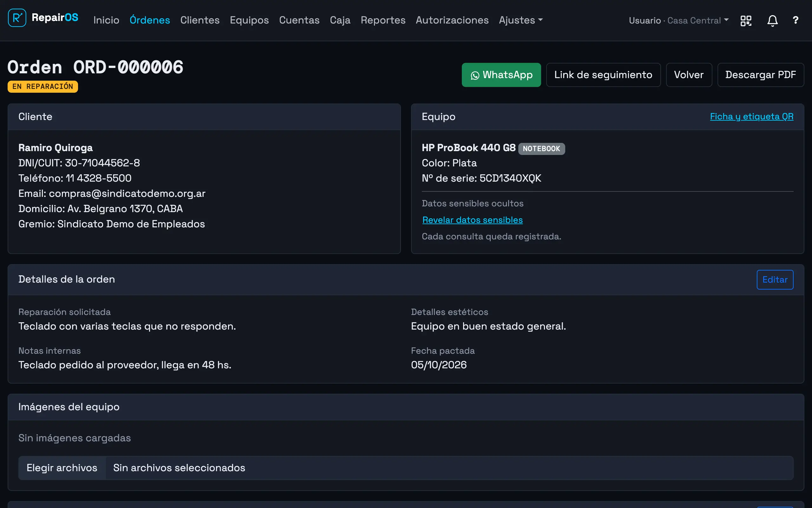Open the Órdenes section
Image resolution: width=812 pixels, height=508 pixels.
(150, 20)
